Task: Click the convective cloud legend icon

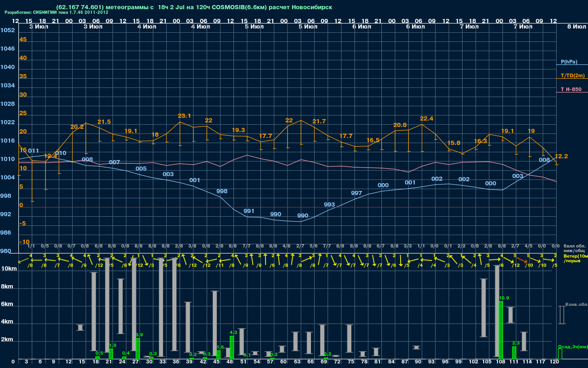Action: pyautogui.click(x=562, y=315)
